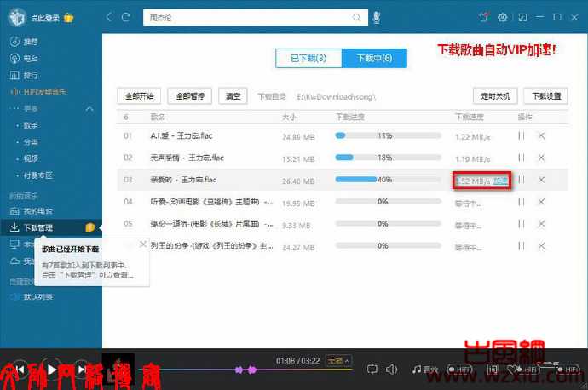Remove the 15.21 MB download in row 02

(541, 158)
